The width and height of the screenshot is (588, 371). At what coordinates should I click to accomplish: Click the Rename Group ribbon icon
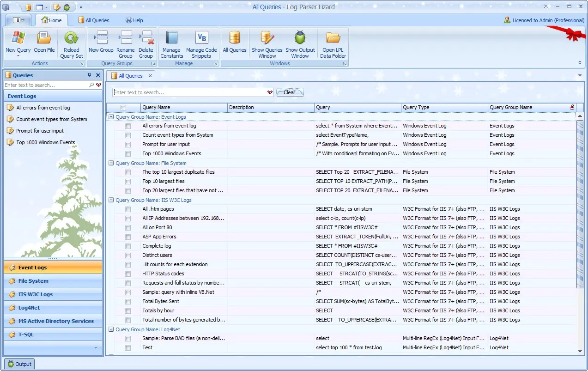pos(126,38)
